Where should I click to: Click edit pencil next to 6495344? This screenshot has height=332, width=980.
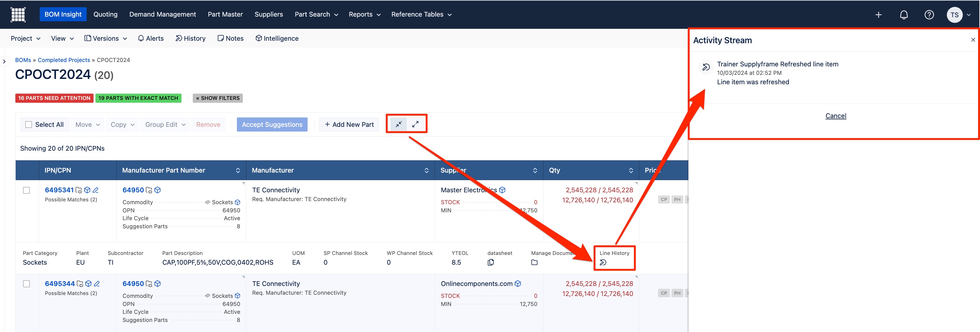tap(97, 284)
